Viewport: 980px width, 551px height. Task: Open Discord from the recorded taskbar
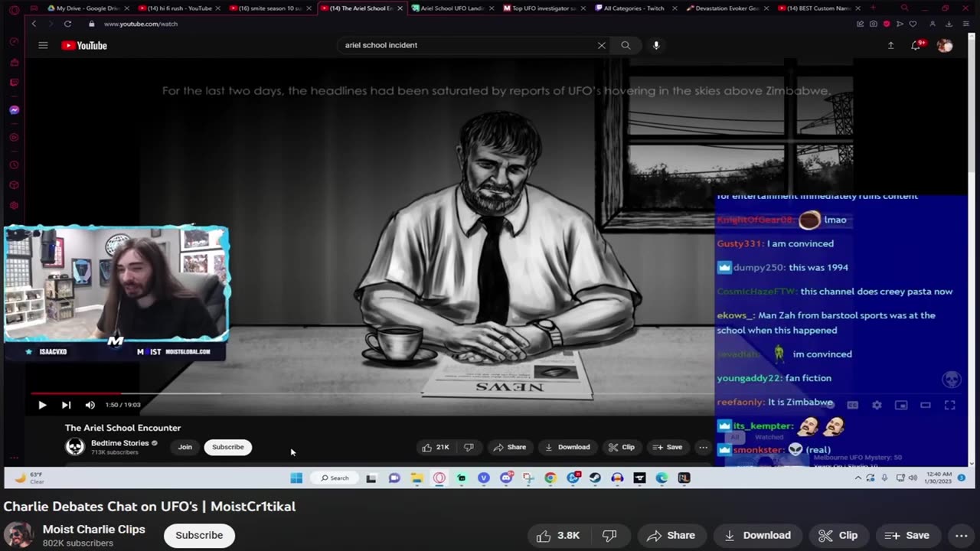(506, 478)
